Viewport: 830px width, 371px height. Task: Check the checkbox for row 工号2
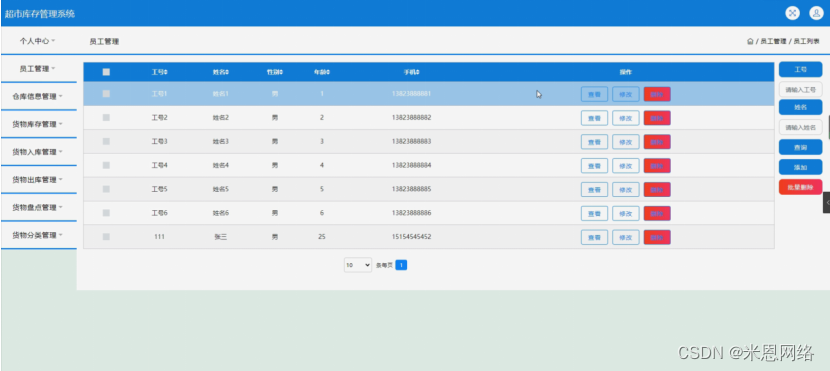(106, 117)
